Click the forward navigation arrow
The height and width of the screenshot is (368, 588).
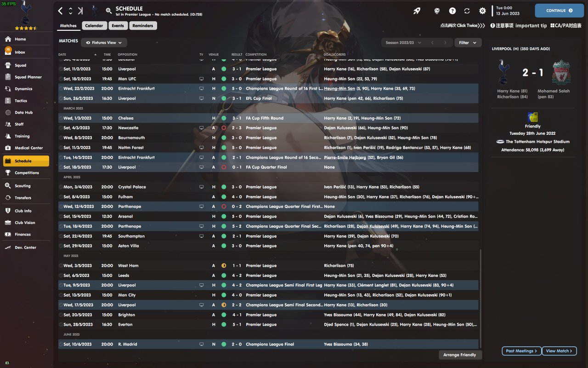click(80, 11)
